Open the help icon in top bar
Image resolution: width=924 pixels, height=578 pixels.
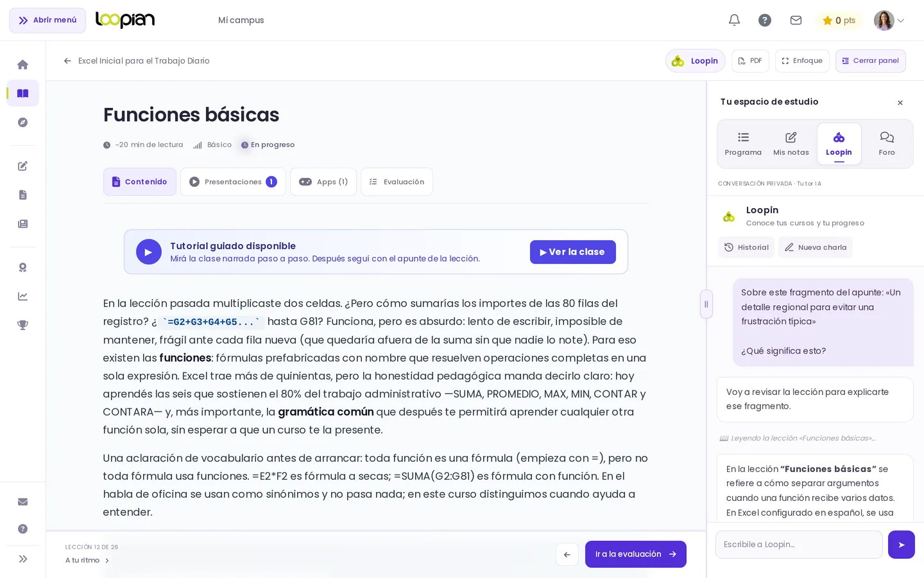click(x=765, y=20)
